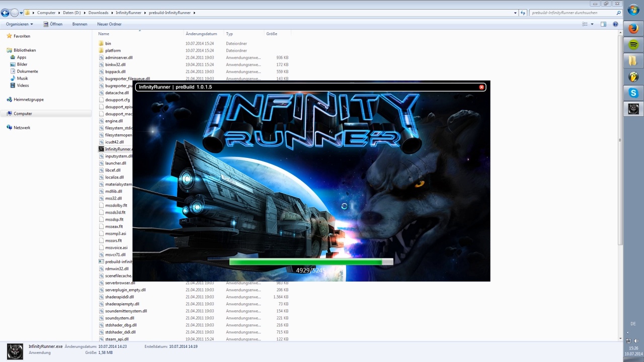Close the InfinityRunner launcher with red X
The height and width of the screenshot is (362, 644).
point(481,87)
